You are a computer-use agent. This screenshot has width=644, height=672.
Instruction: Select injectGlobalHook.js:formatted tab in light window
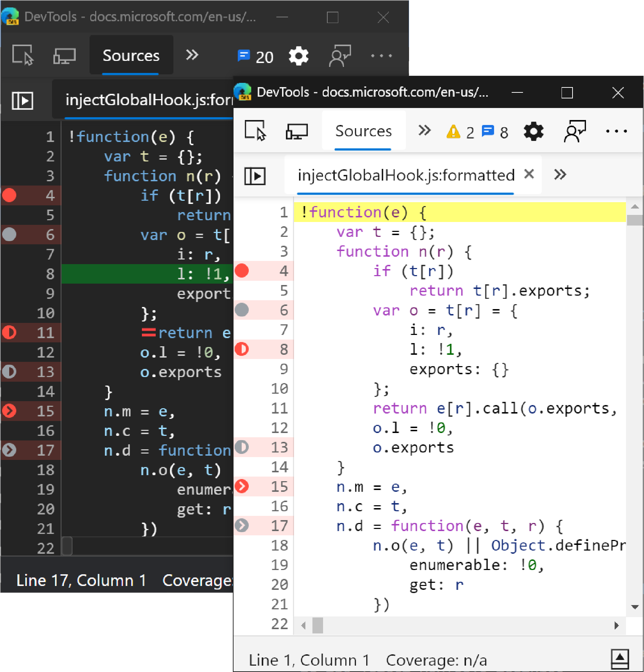click(406, 175)
